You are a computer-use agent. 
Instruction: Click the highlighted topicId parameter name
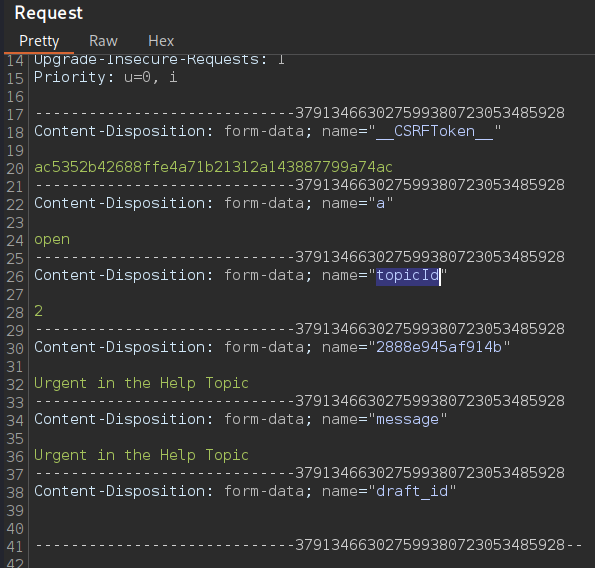point(408,275)
